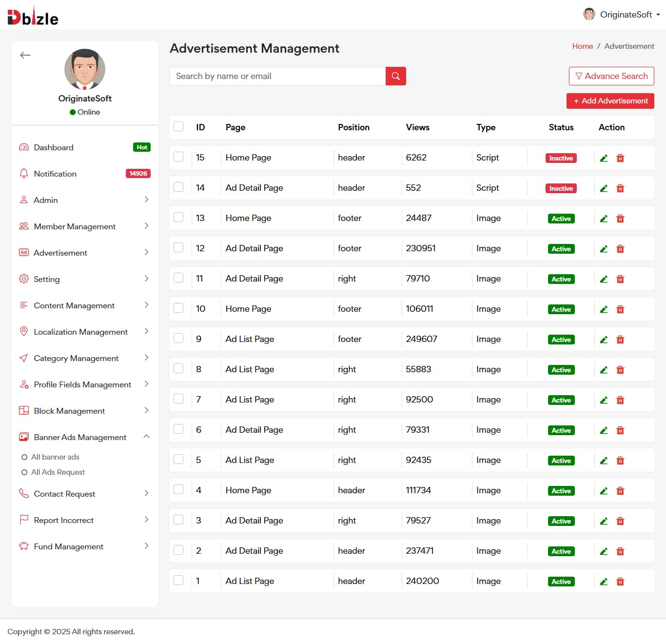The width and height of the screenshot is (666, 644).
Task: Open the Dashboard menu item
Action: [x=54, y=147]
